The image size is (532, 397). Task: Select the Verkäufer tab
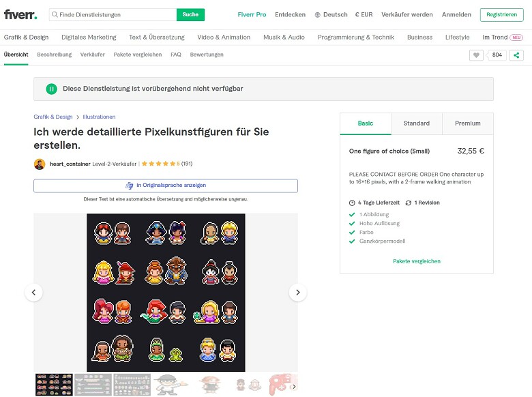point(92,55)
